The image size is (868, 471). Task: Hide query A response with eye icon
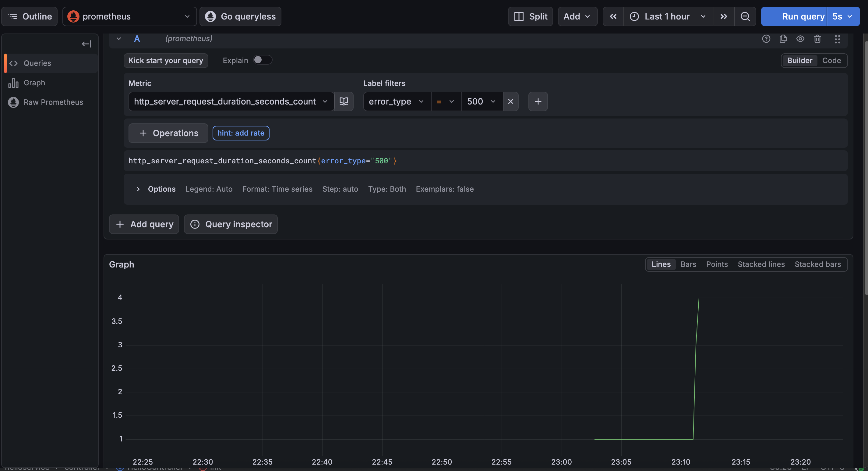(800, 39)
